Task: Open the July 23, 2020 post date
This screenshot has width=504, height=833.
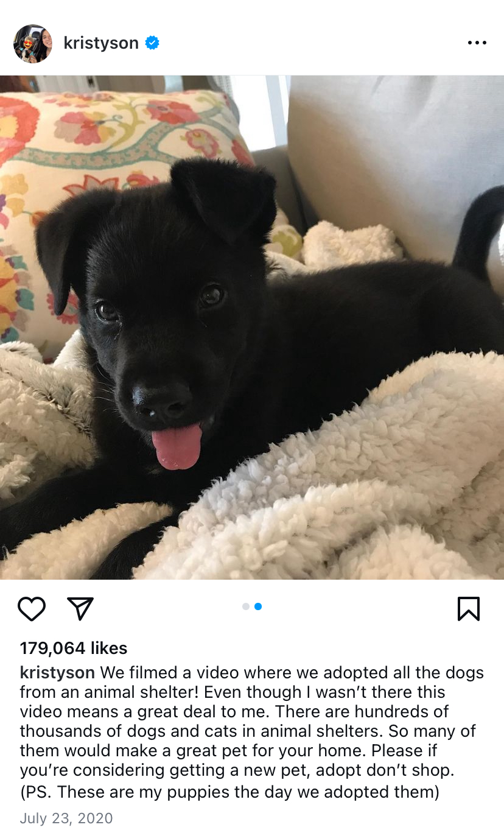Action: [x=66, y=818]
